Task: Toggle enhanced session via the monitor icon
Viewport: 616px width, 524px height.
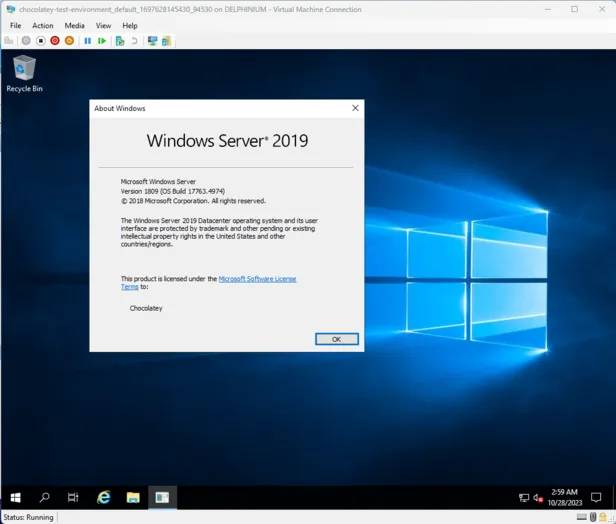Action: click(x=152, y=41)
